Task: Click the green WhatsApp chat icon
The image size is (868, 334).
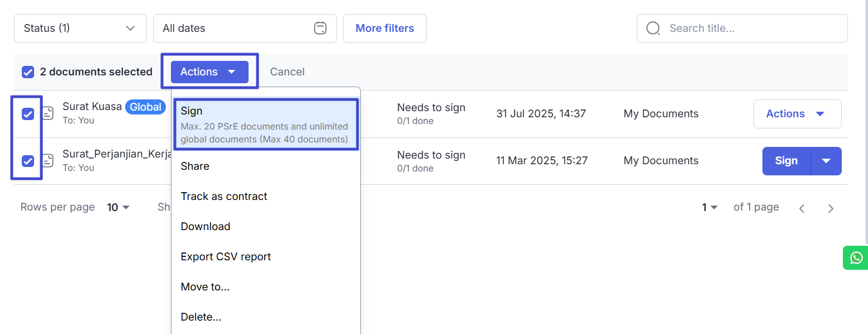Action: (x=856, y=257)
